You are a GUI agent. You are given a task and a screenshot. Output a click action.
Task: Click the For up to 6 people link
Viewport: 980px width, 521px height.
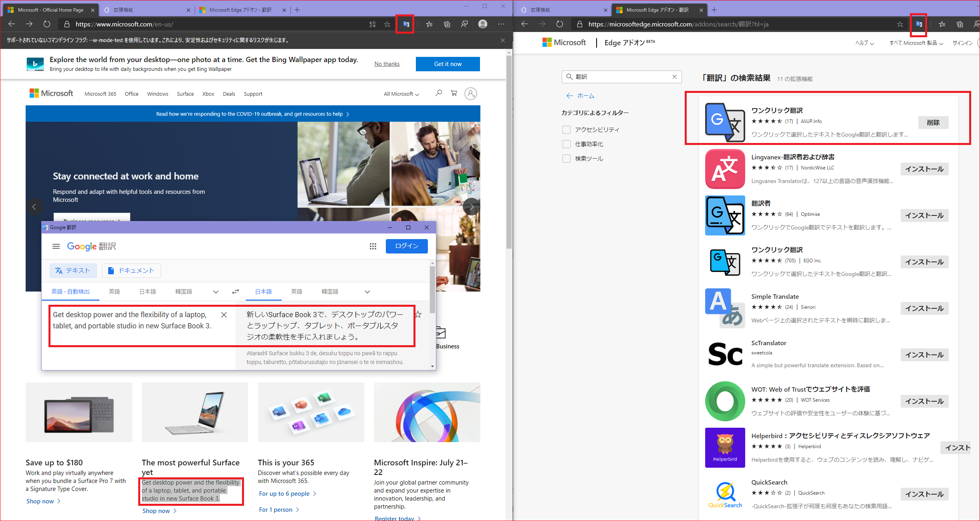(x=288, y=494)
